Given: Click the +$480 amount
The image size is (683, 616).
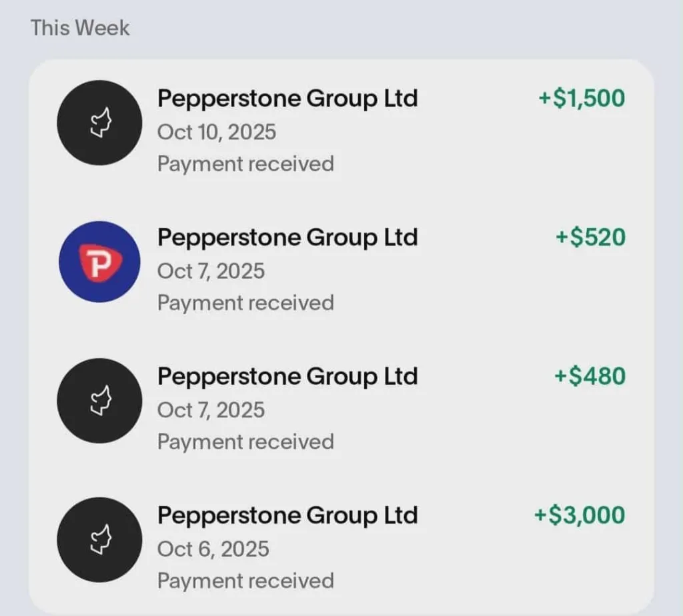Looking at the screenshot, I should click(x=590, y=376).
